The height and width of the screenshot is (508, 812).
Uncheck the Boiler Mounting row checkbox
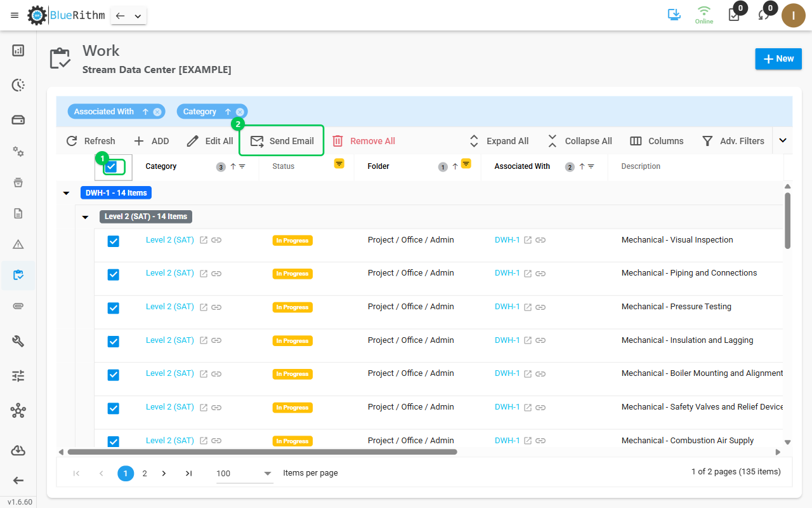(x=114, y=375)
